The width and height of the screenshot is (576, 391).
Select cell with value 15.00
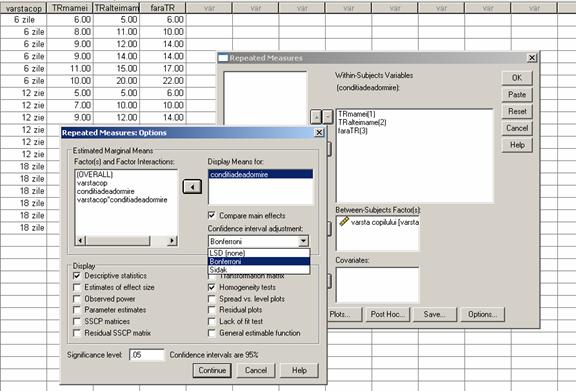coord(116,69)
